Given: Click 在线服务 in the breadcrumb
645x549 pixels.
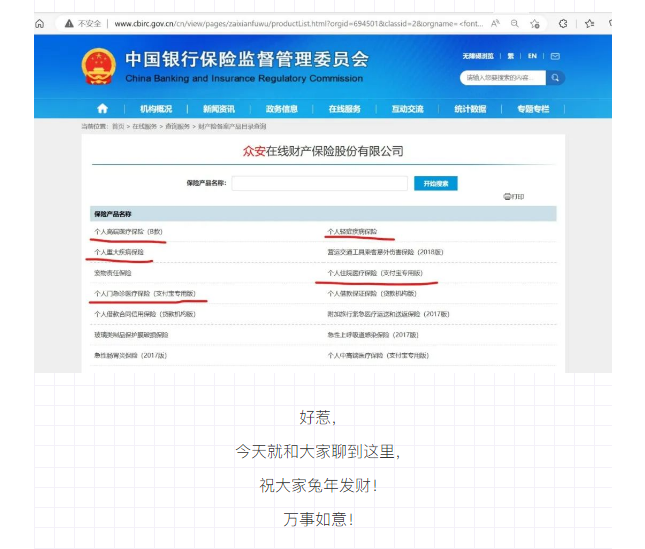Looking at the screenshot, I should click(144, 126).
